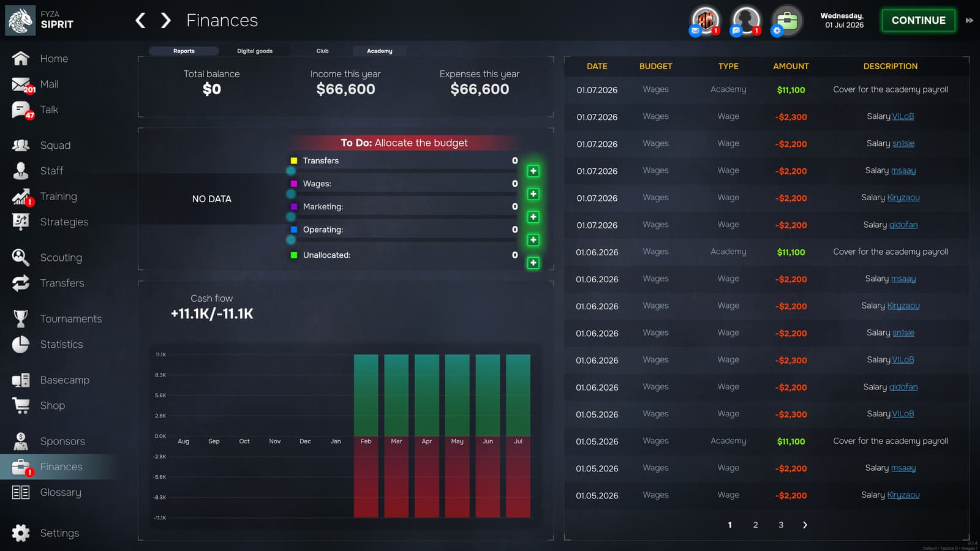Skip ahead with the fast-forward arrows
980x551 pixels.
click(x=970, y=20)
